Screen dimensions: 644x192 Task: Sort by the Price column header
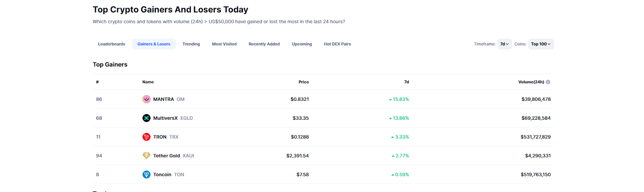303,82
